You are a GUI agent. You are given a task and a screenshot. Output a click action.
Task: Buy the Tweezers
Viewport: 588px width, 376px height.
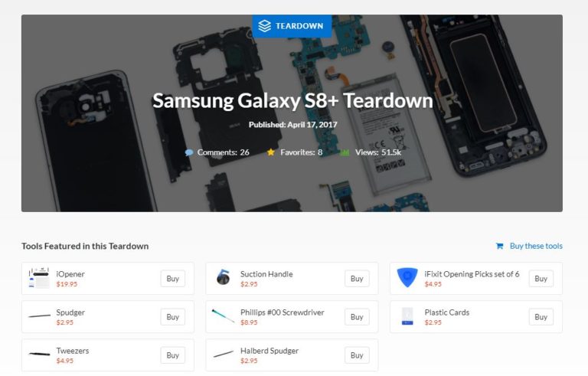pyautogui.click(x=173, y=355)
